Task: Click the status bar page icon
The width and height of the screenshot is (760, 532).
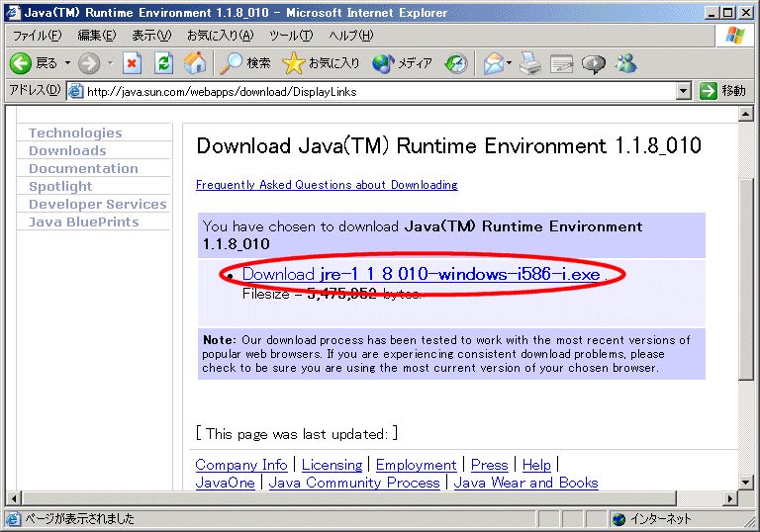Action: [x=13, y=519]
